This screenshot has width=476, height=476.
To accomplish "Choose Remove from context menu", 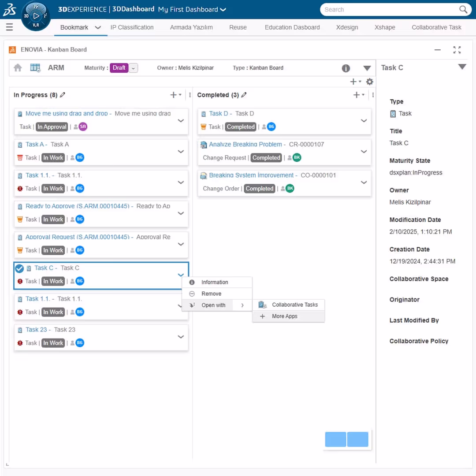I will (217, 294).
